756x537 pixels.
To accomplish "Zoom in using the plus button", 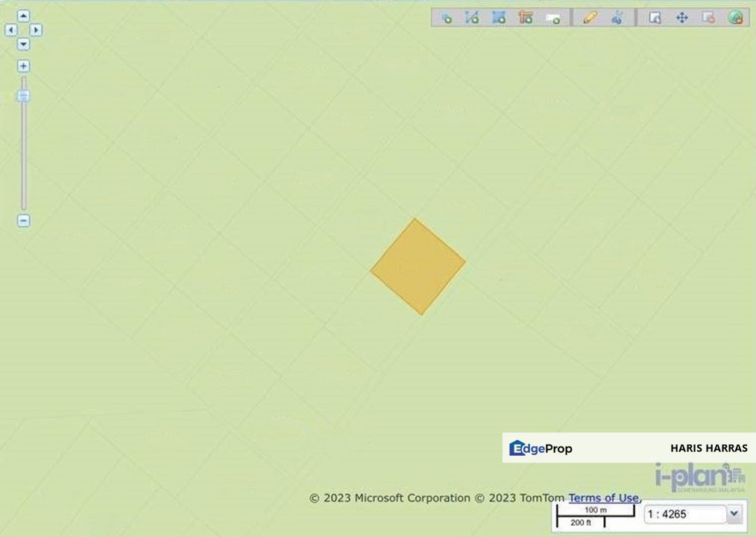I will [x=23, y=66].
